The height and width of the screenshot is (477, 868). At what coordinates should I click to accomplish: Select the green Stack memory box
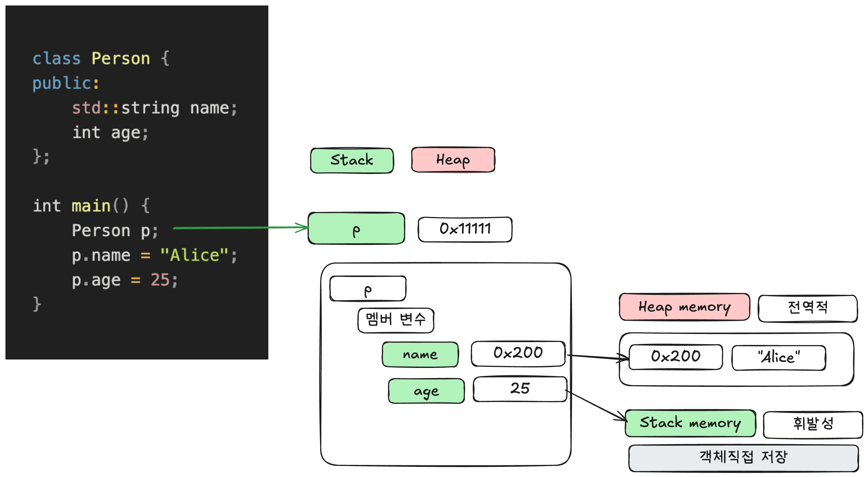click(690, 423)
